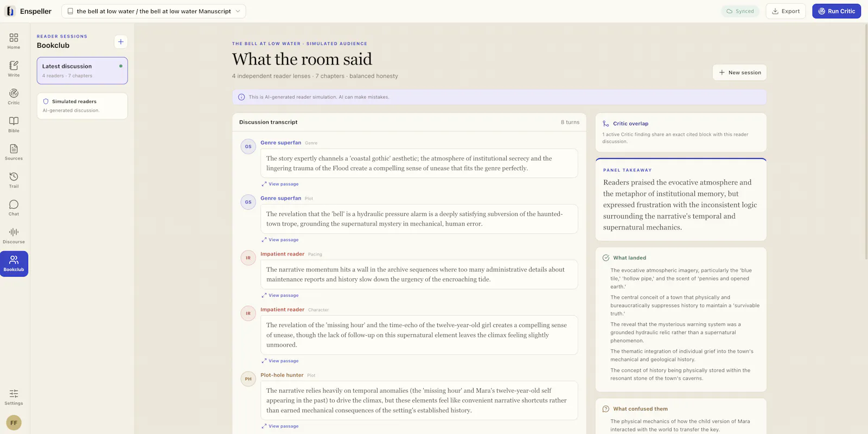The image size is (868, 434).
Task: Open the Discourse sidebar section
Action: [x=14, y=235]
